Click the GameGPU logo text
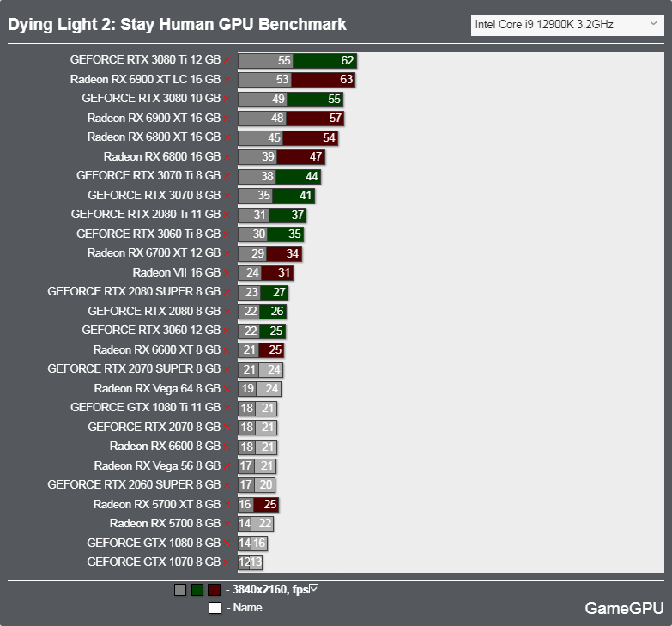The height and width of the screenshot is (626, 672). [x=624, y=608]
